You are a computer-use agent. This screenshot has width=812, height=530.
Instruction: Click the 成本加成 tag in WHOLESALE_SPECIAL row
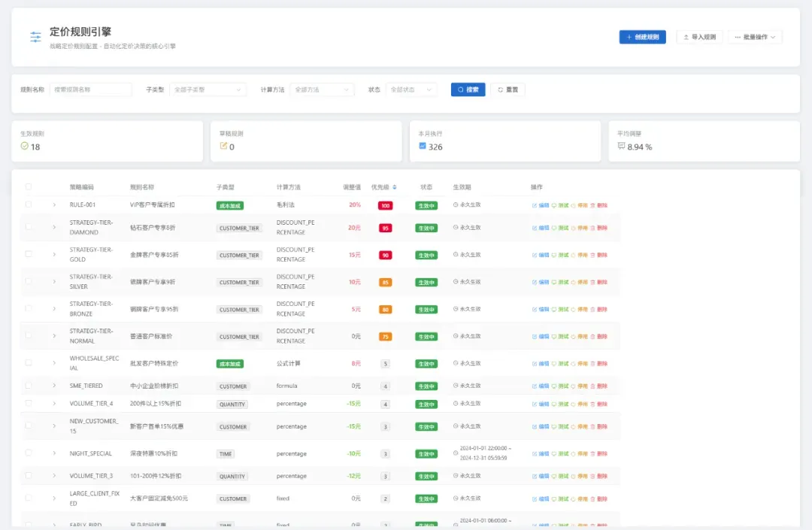pos(230,364)
